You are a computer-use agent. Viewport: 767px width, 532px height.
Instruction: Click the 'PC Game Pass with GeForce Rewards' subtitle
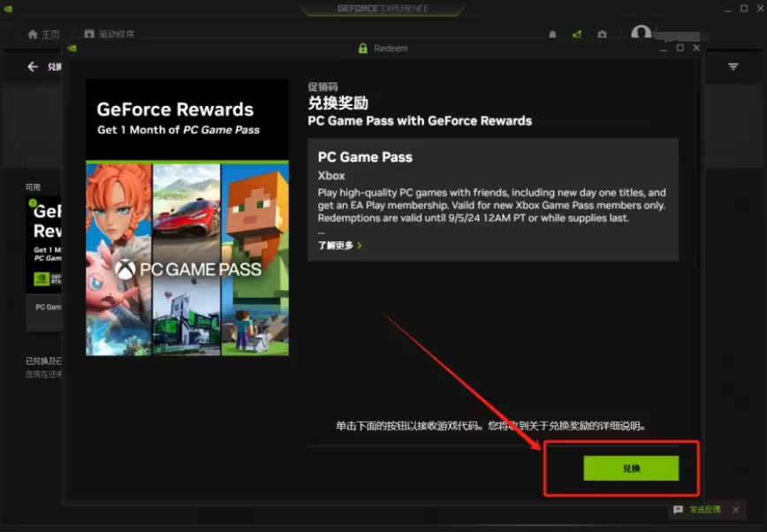420,121
